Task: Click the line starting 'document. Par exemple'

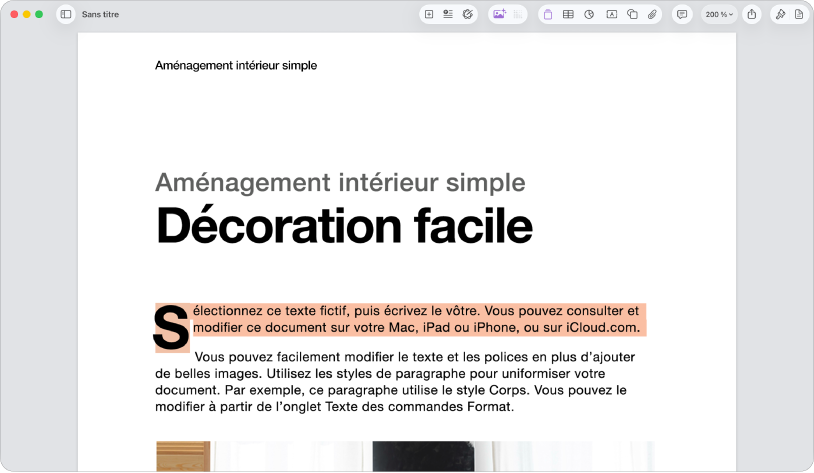Action: [x=391, y=390]
